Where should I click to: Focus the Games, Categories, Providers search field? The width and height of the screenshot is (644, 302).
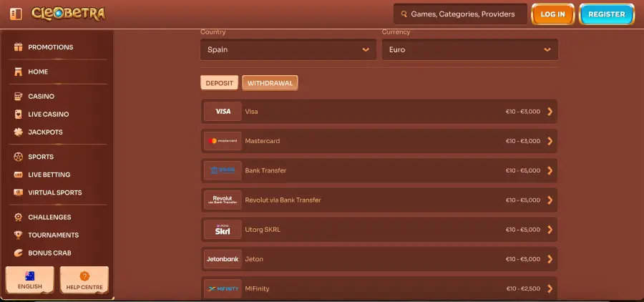[x=460, y=14]
